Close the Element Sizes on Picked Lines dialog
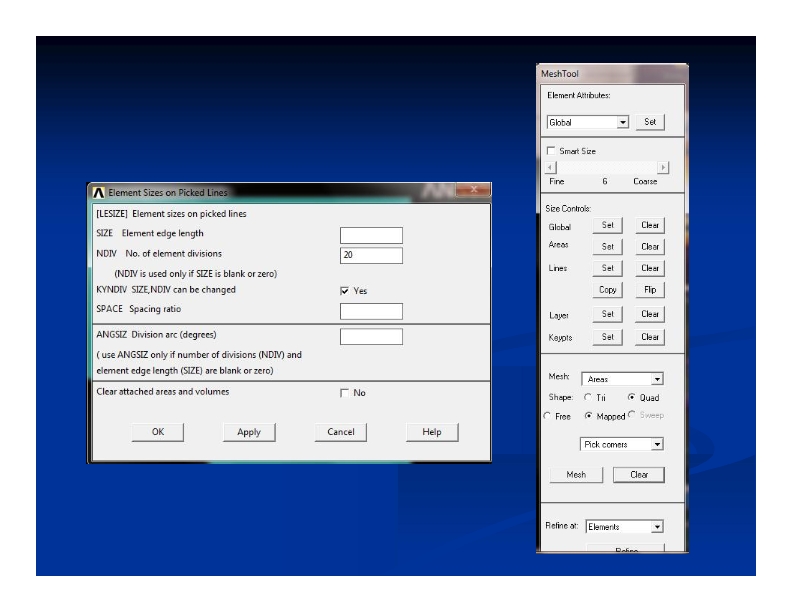 coord(470,191)
